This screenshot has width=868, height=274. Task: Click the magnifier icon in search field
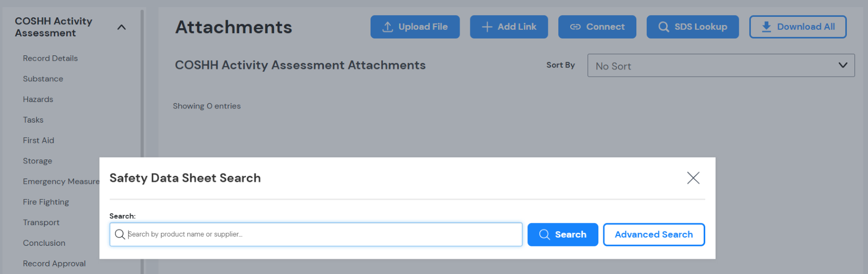[x=120, y=234]
